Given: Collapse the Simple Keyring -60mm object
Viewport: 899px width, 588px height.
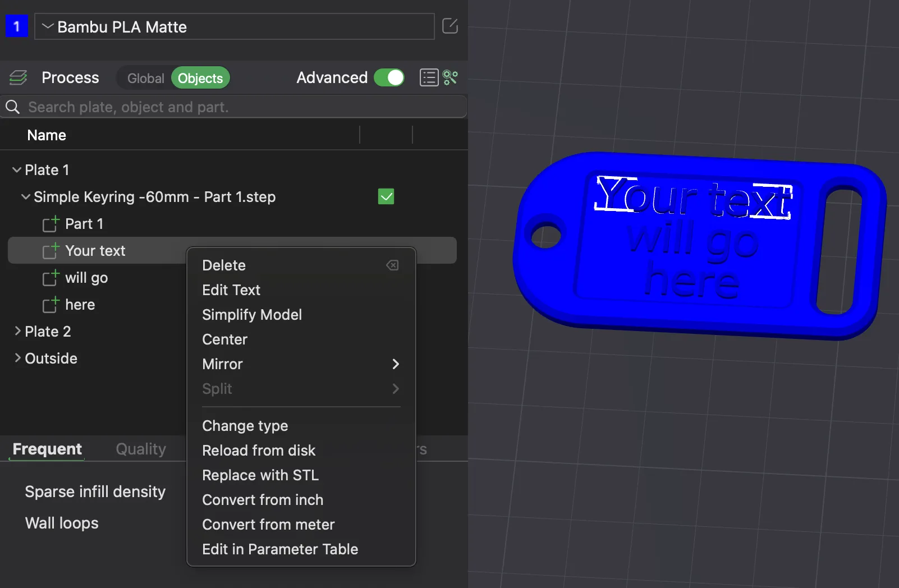Looking at the screenshot, I should [x=25, y=196].
